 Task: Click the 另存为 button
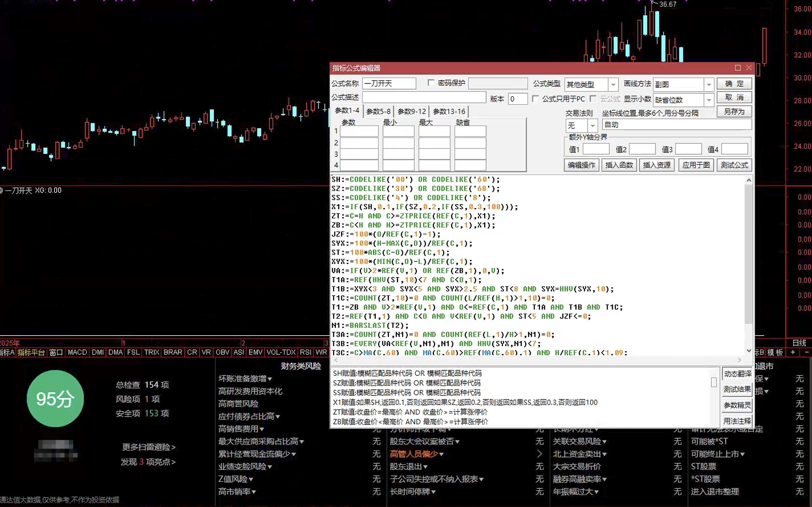click(x=734, y=111)
